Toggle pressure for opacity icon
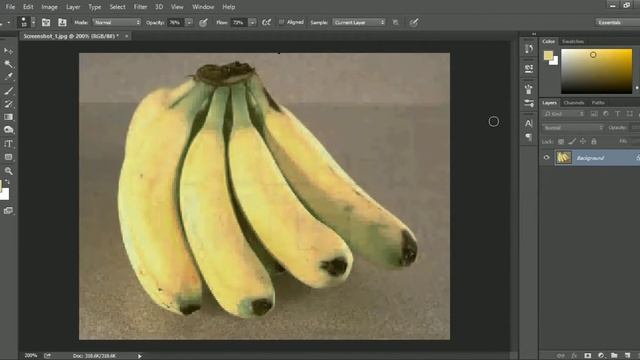 pos(203,22)
